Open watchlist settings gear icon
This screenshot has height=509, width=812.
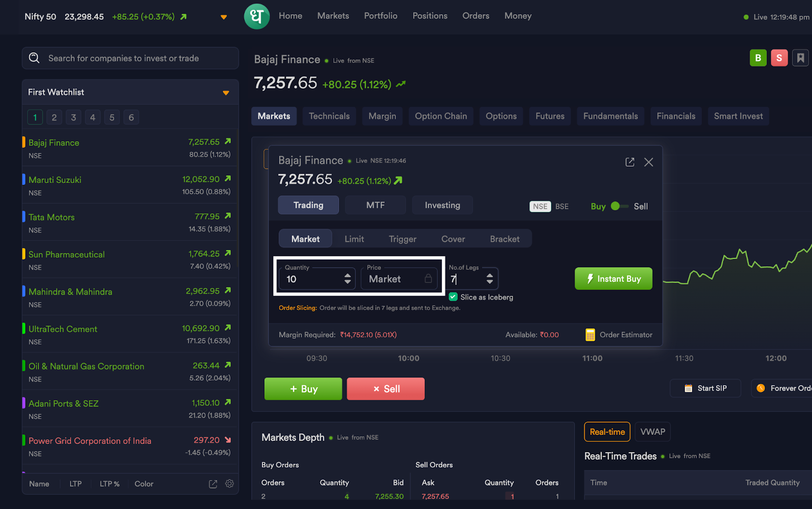[x=229, y=484]
